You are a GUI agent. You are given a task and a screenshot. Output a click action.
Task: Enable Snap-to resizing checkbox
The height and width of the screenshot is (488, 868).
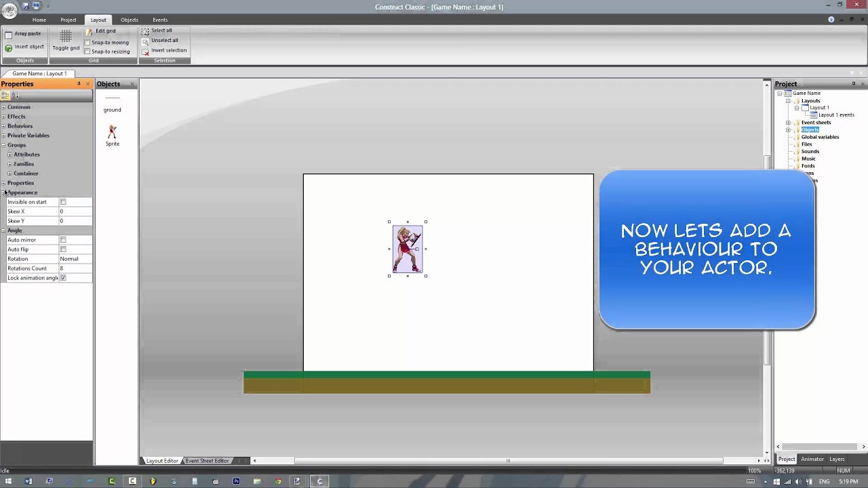click(x=87, y=52)
